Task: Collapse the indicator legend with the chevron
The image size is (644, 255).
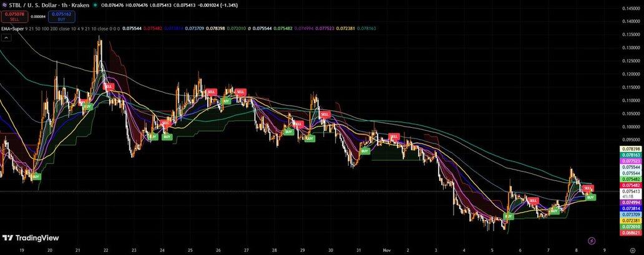Action: (x=6, y=38)
